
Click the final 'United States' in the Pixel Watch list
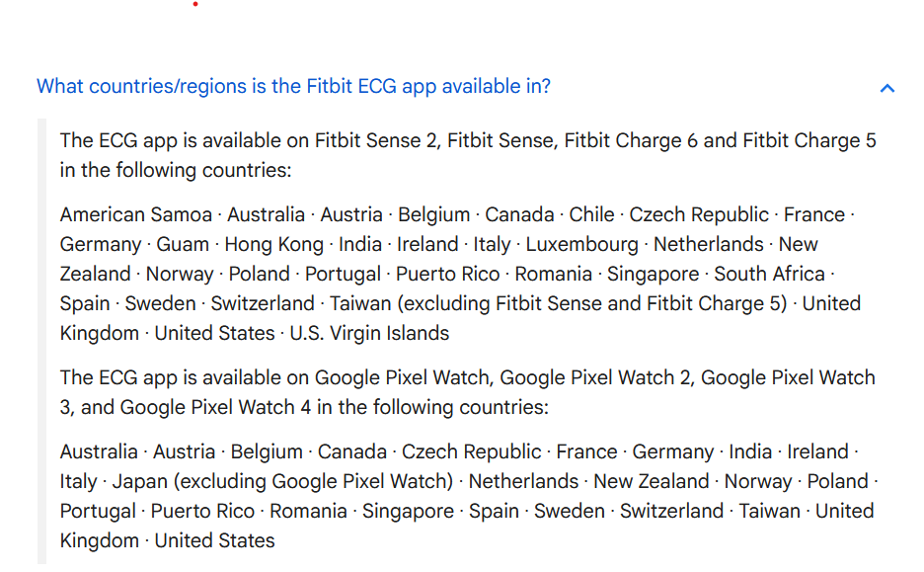pos(214,540)
